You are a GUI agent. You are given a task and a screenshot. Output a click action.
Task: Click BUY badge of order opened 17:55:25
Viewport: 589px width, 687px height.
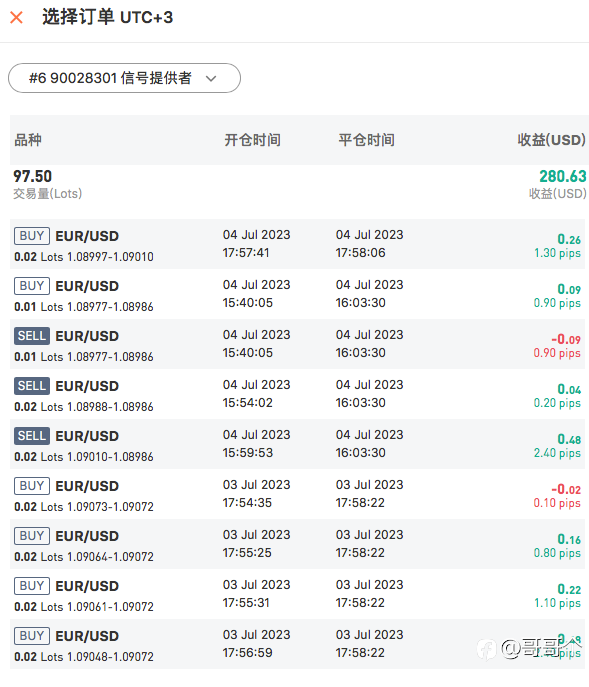pyautogui.click(x=32, y=535)
